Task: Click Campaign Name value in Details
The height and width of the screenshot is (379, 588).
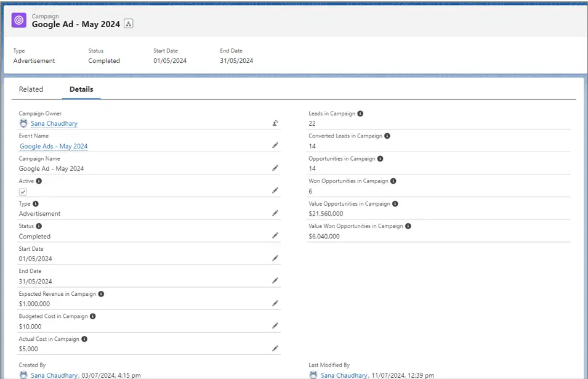Action: [51, 168]
